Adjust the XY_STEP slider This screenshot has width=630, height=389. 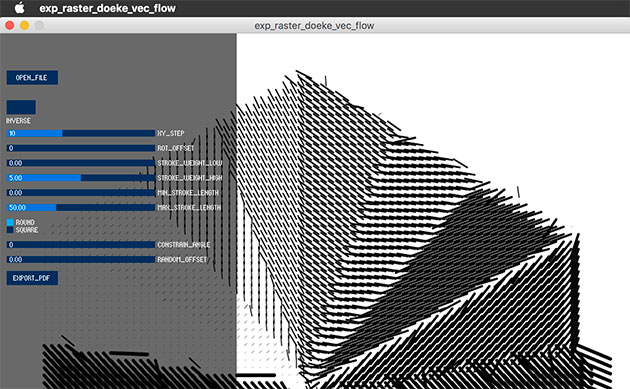pos(81,133)
